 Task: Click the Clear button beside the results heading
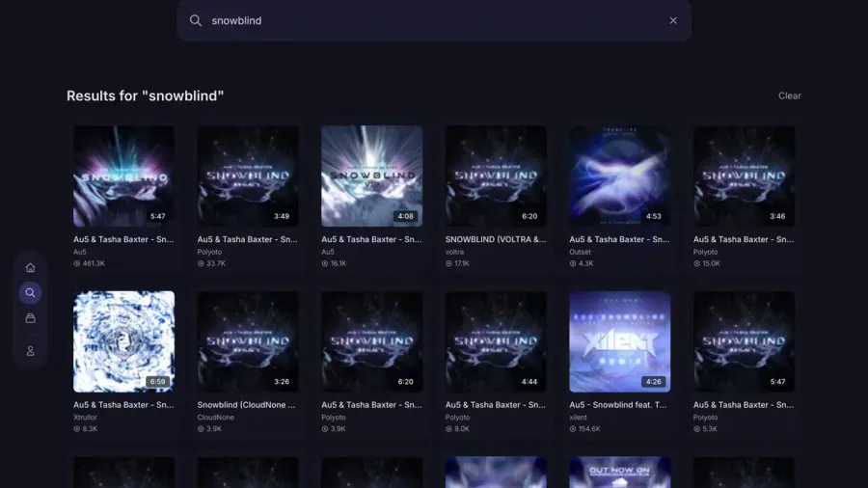click(789, 95)
